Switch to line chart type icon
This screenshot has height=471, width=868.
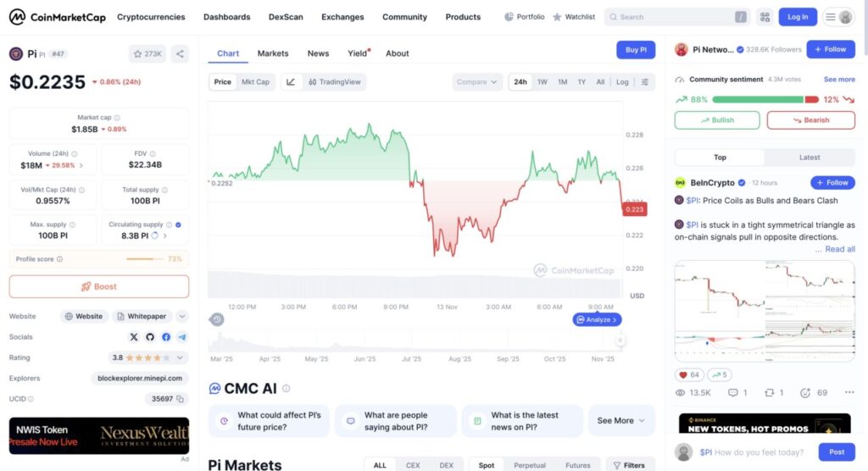pyautogui.click(x=291, y=82)
